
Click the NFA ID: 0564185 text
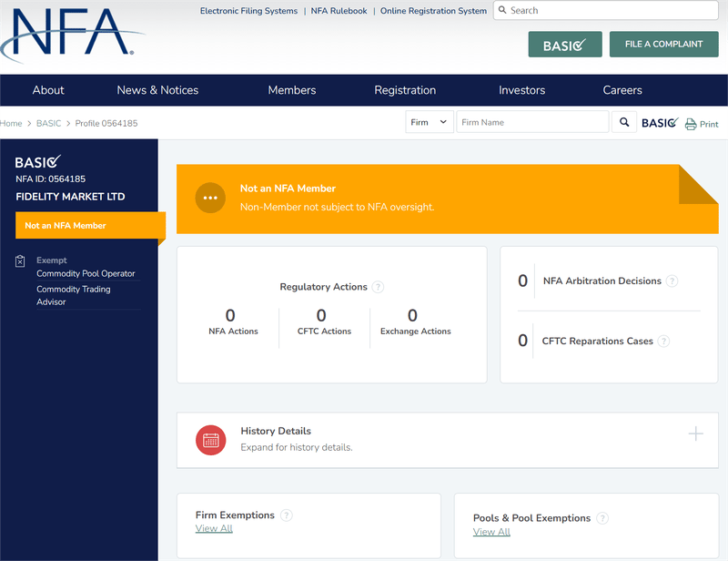tap(51, 178)
